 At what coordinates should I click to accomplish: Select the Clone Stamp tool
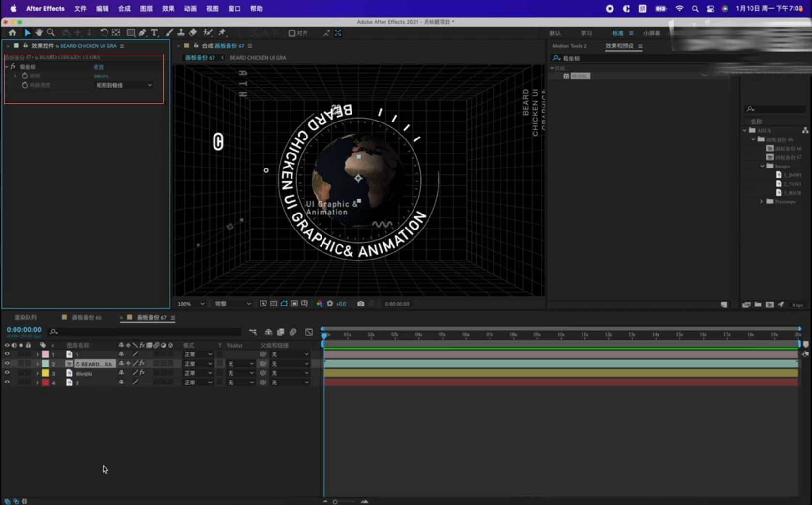[181, 32]
